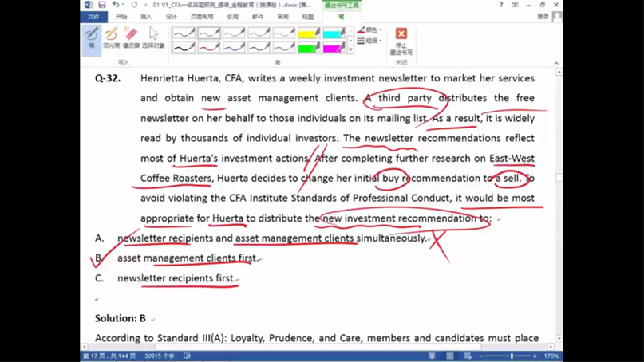Switch to Print Layout view in the status bar
Viewport: 644px width, 362px height.
click(x=449, y=356)
